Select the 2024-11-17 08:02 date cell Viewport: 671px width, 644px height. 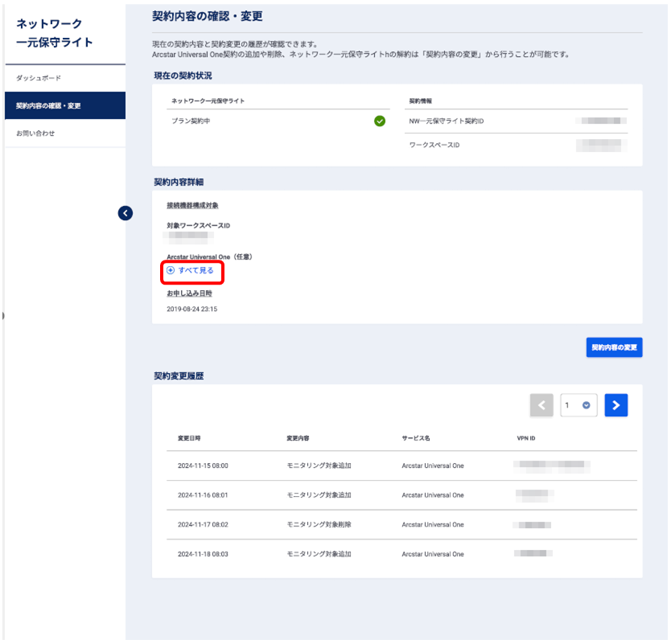point(203,525)
